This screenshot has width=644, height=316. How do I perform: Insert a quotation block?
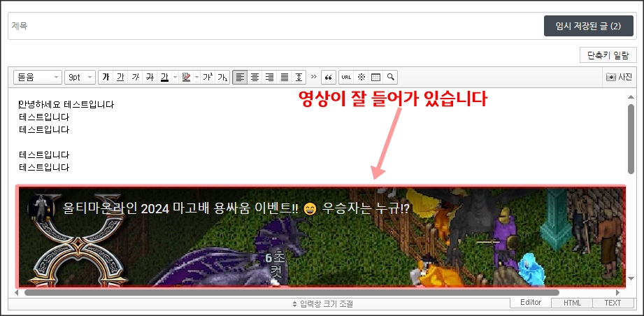point(328,77)
